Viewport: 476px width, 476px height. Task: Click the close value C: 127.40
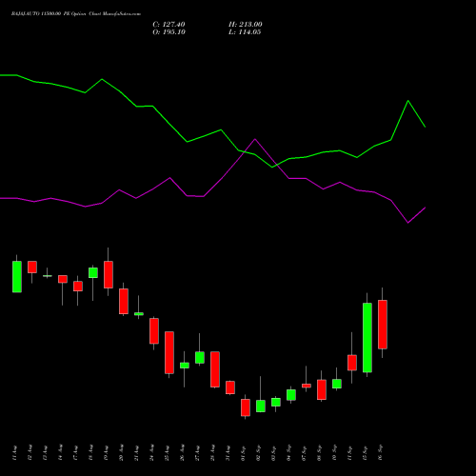[169, 25]
